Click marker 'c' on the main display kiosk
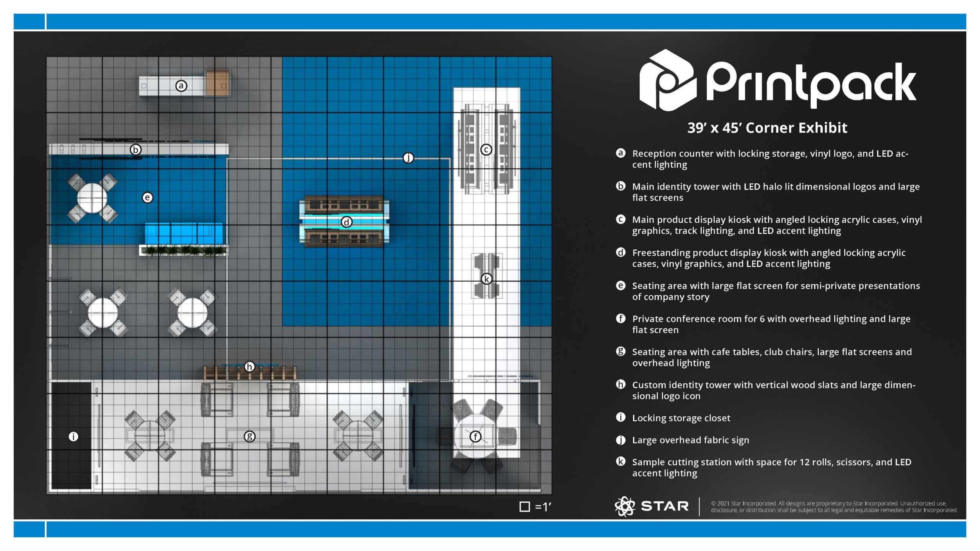 click(x=486, y=150)
